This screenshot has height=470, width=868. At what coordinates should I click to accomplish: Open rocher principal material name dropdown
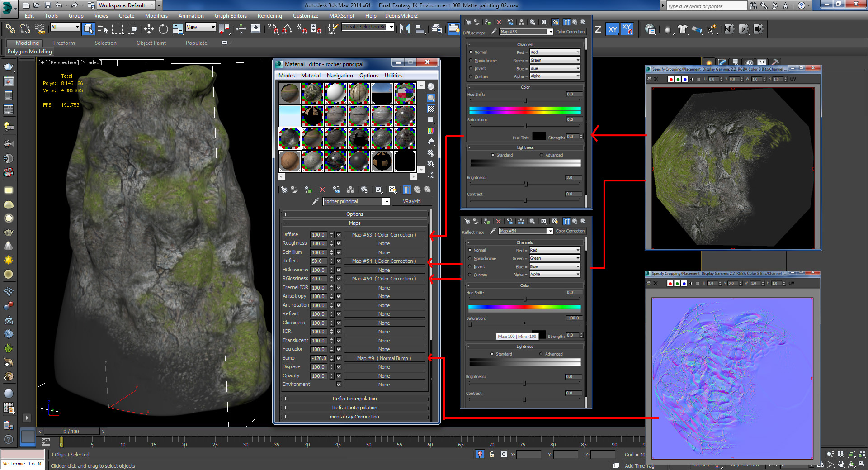point(387,202)
